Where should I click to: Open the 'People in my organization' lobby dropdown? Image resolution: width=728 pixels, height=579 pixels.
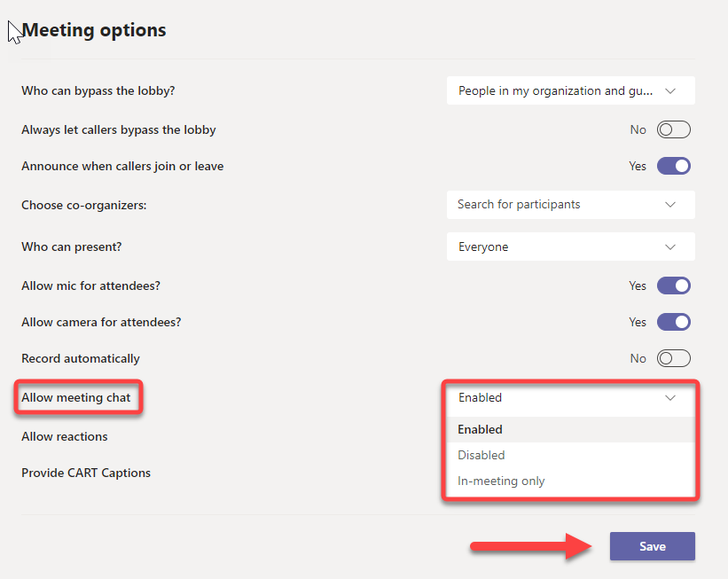pos(556,90)
